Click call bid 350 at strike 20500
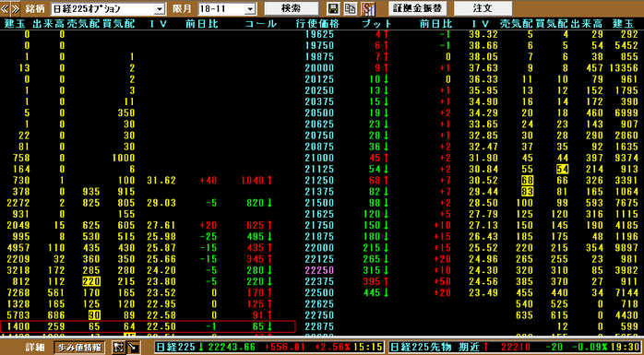This screenshot has height=355, width=644. point(126,112)
